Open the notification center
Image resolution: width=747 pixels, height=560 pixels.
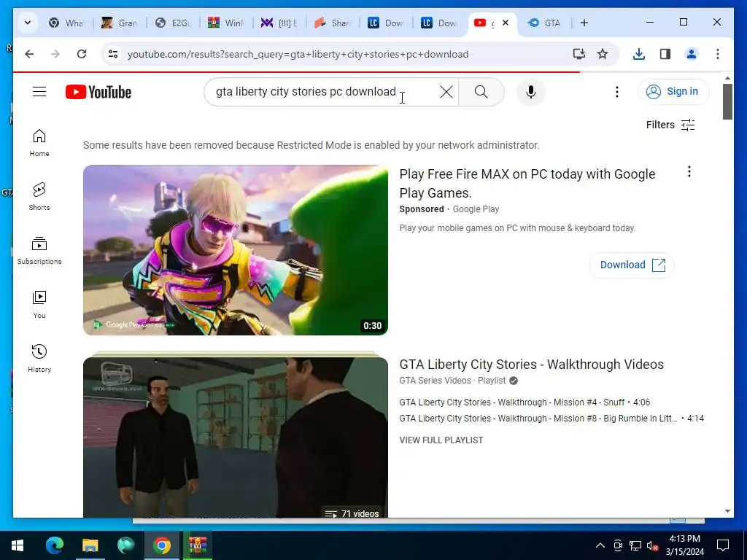point(723,545)
